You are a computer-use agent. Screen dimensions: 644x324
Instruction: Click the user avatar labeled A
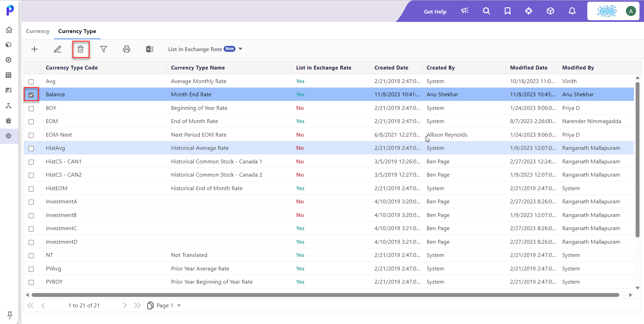tap(631, 11)
